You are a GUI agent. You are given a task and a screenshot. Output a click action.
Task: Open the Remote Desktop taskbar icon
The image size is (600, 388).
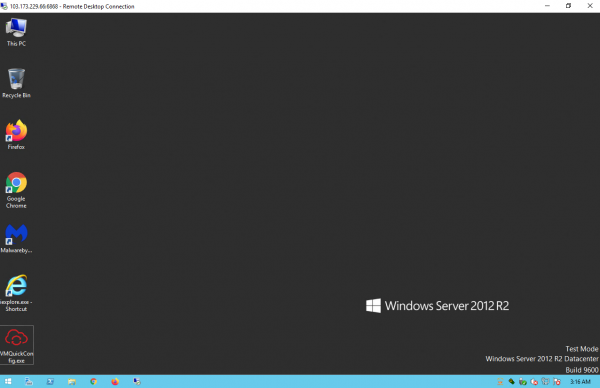[x=137, y=381]
